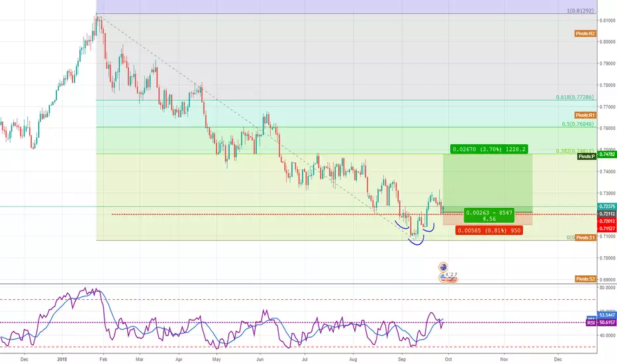Click the Oct label on time axis

tap(448, 359)
